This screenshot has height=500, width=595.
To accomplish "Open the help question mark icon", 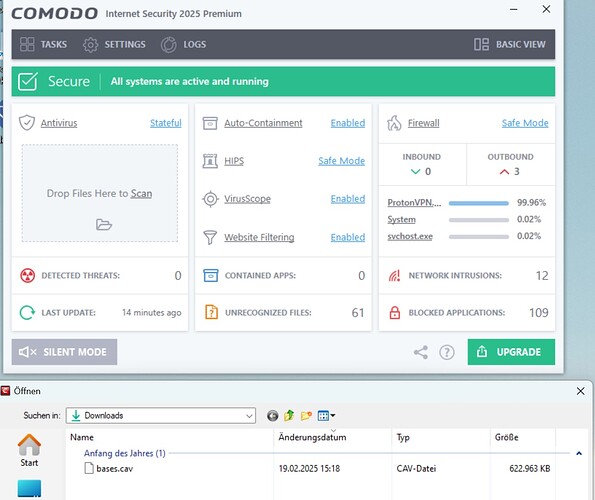I will pos(447,352).
